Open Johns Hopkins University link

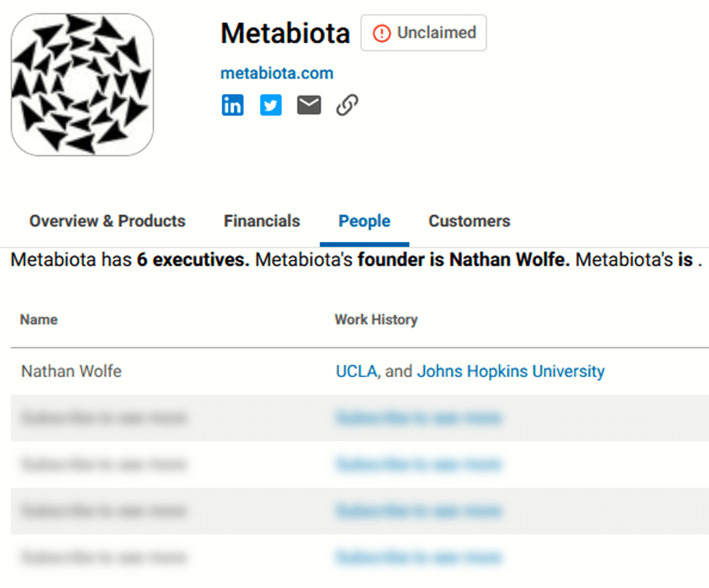[510, 372]
